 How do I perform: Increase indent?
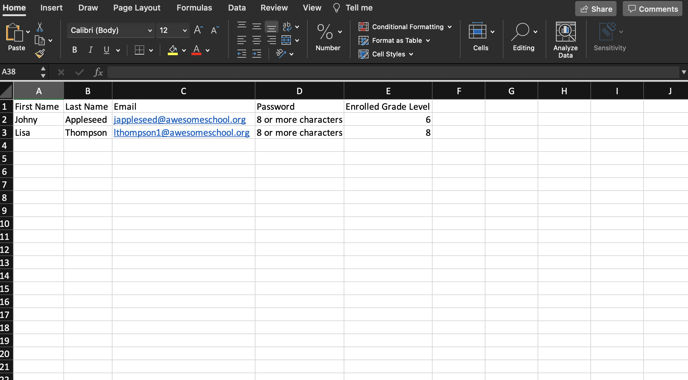click(x=257, y=54)
